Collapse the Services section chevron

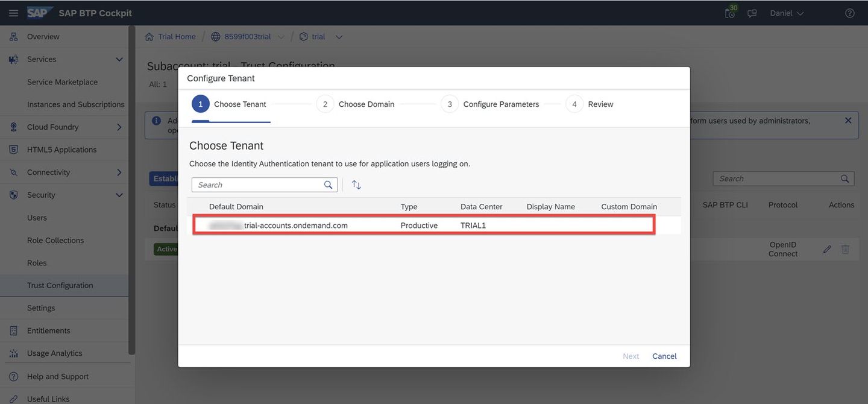(x=119, y=59)
